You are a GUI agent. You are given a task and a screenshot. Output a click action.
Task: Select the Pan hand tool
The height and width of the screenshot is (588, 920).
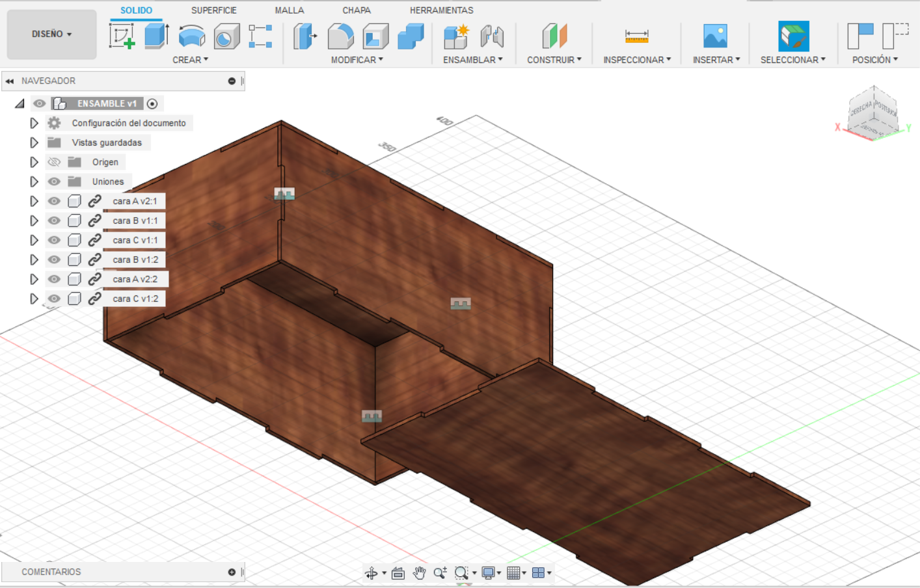pos(419,573)
